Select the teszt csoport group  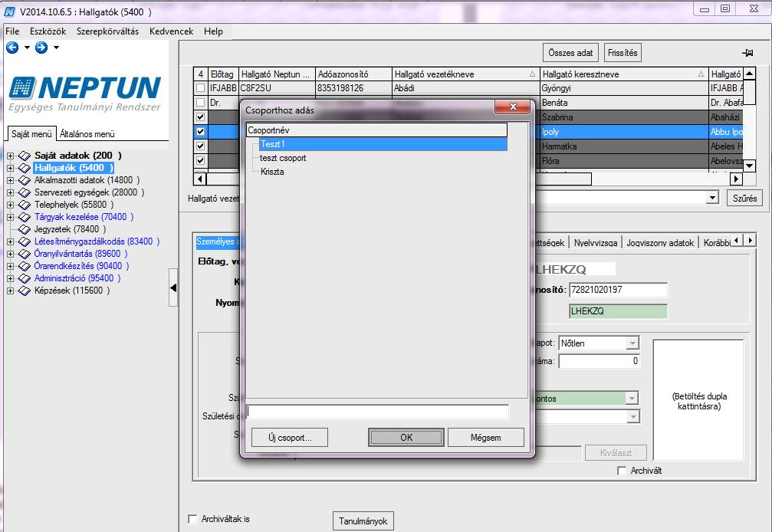(283, 158)
